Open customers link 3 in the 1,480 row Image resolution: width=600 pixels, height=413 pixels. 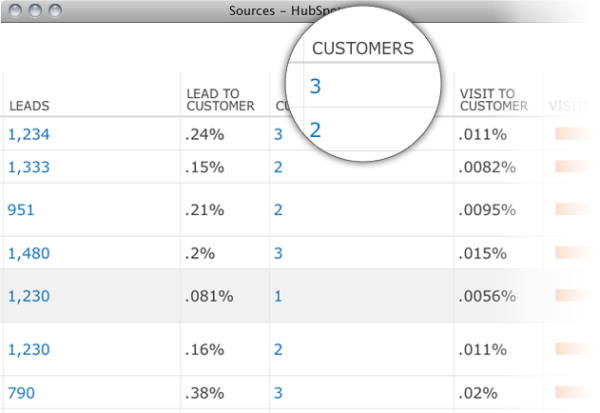click(278, 253)
